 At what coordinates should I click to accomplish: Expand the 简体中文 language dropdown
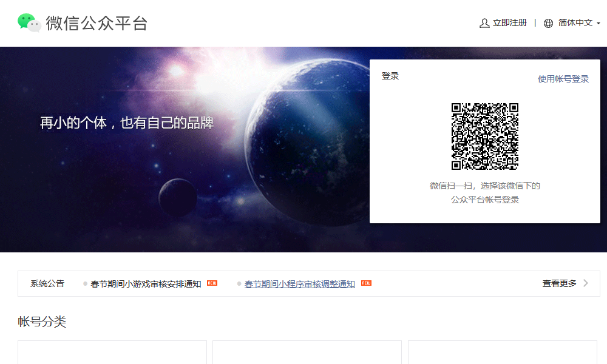coord(575,23)
